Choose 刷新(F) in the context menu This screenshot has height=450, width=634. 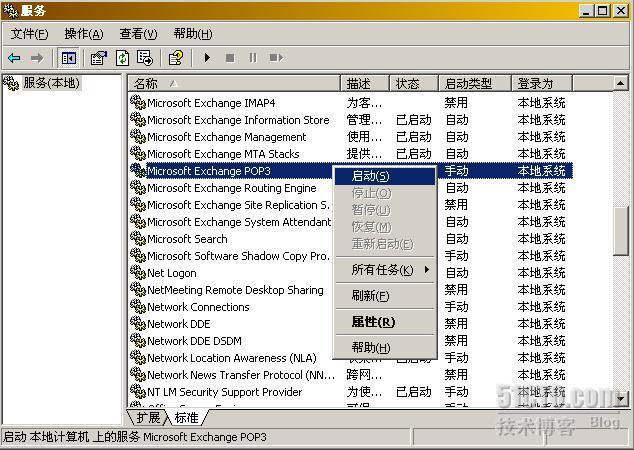tap(385, 296)
